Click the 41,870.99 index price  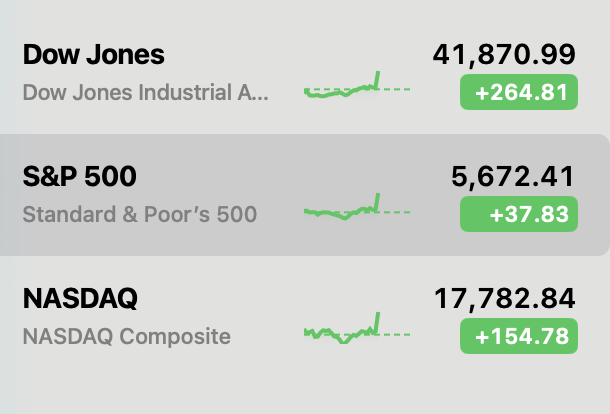[503, 56]
